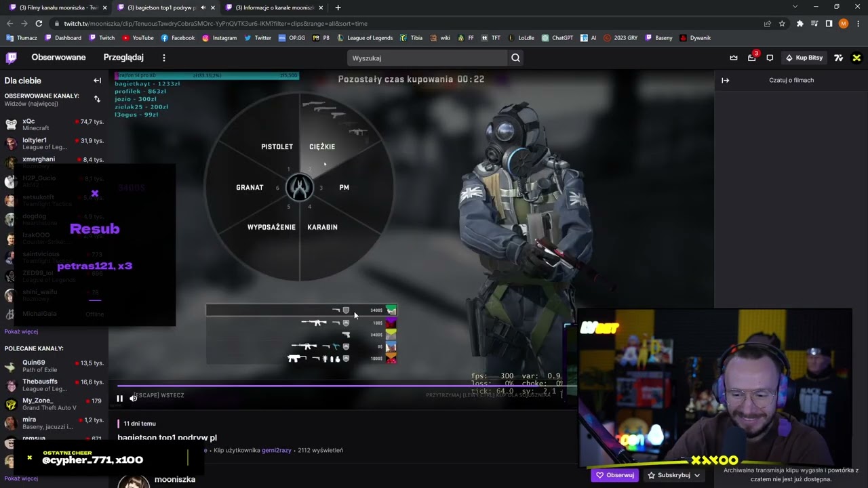Open the notifications inbox with 3 badge
The width and height of the screenshot is (868, 488).
tap(752, 58)
